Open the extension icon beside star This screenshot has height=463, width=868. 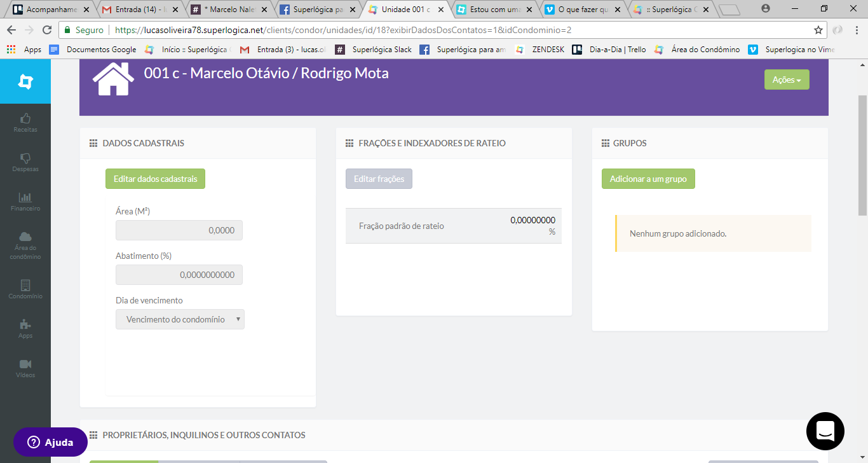pos(838,30)
